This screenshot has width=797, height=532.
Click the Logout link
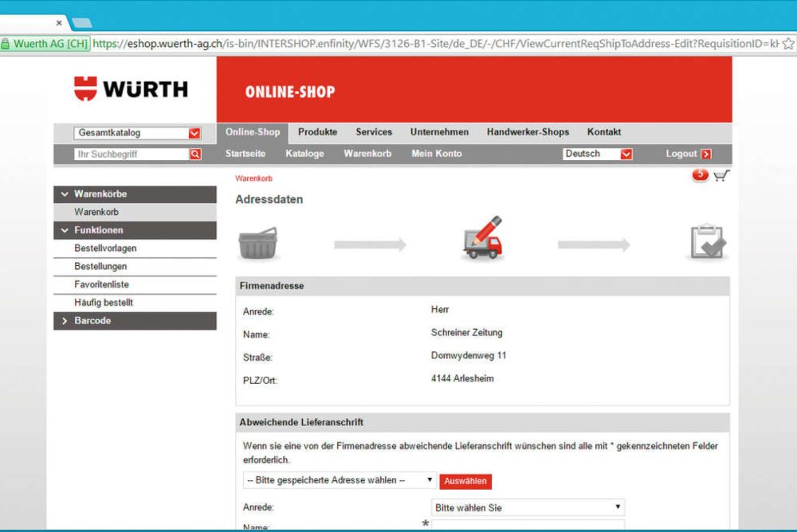click(x=681, y=154)
